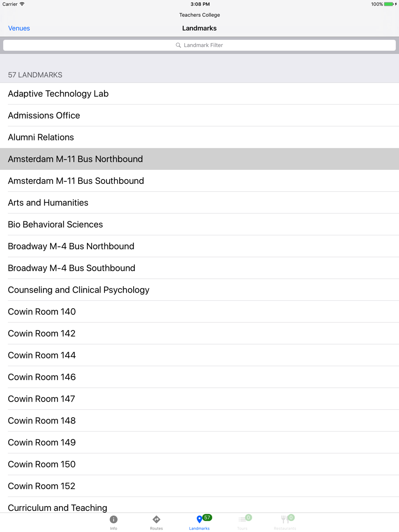This screenshot has height=532, width=399.
Task: Select Bio Behavioral Sciences landmark
Action: (x=55, y=225)
